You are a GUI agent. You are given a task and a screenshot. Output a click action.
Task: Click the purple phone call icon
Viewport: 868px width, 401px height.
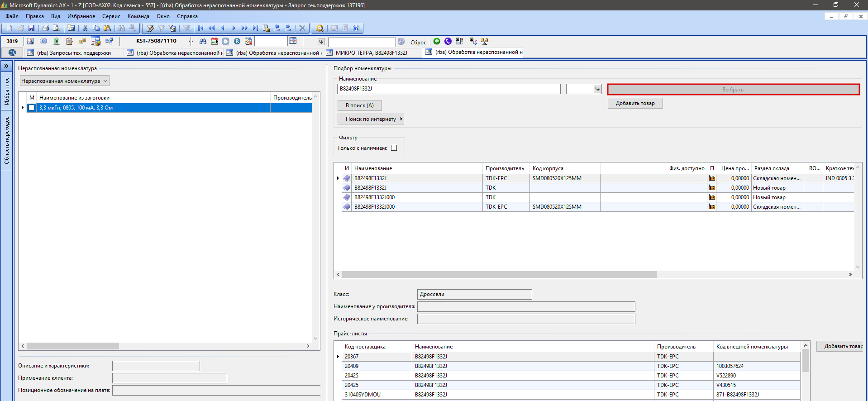[448, 41]
